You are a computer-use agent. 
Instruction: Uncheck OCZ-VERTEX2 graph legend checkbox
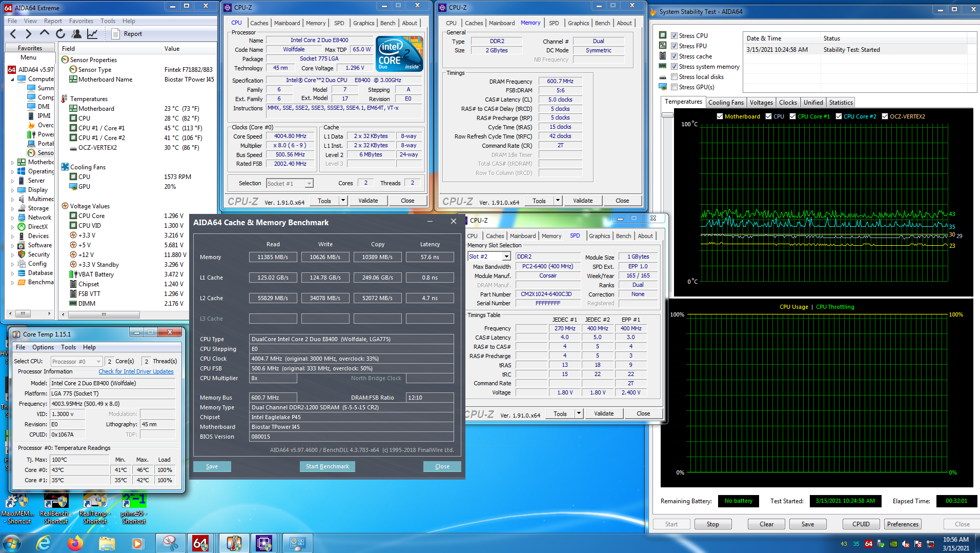885,116
